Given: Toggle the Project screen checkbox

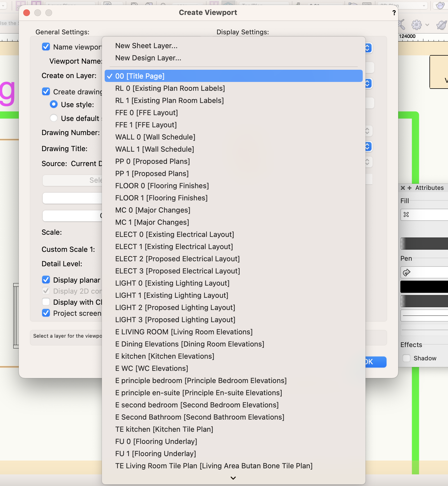Looking at the screenshot, I should click(46, 313).
